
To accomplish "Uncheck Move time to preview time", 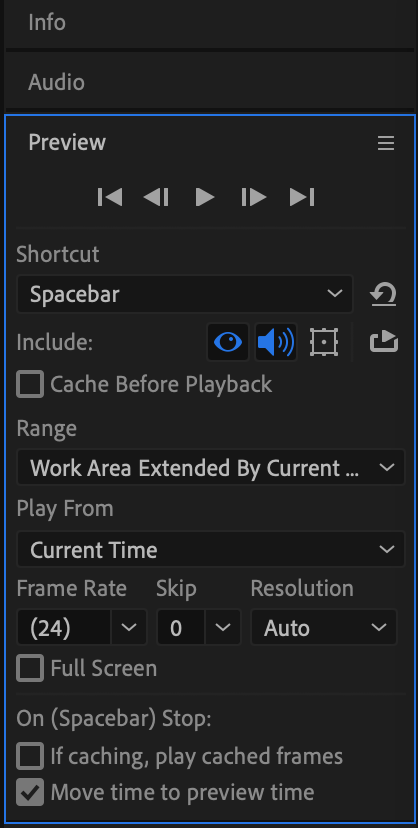I will (x=30, y=792).
